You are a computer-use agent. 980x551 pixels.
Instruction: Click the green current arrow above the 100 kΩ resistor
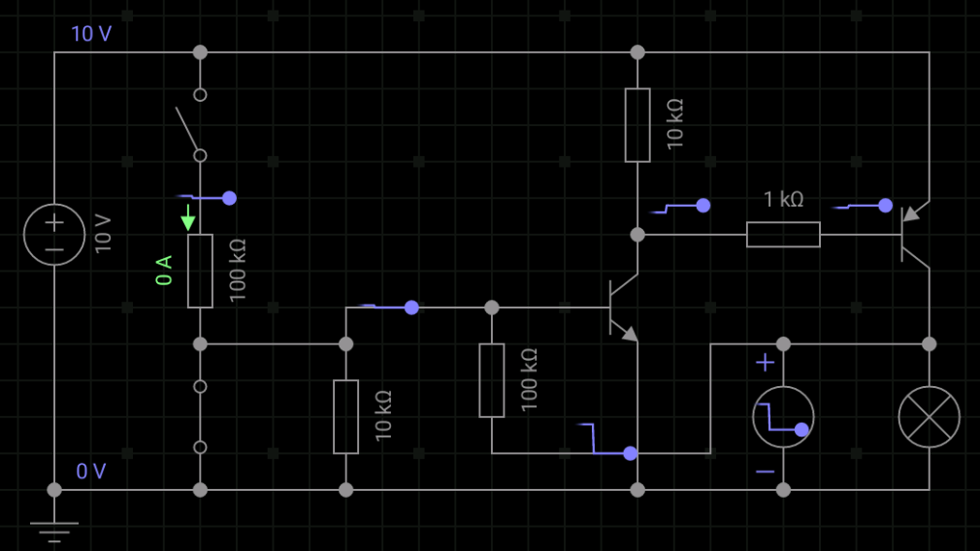(187, 217)
